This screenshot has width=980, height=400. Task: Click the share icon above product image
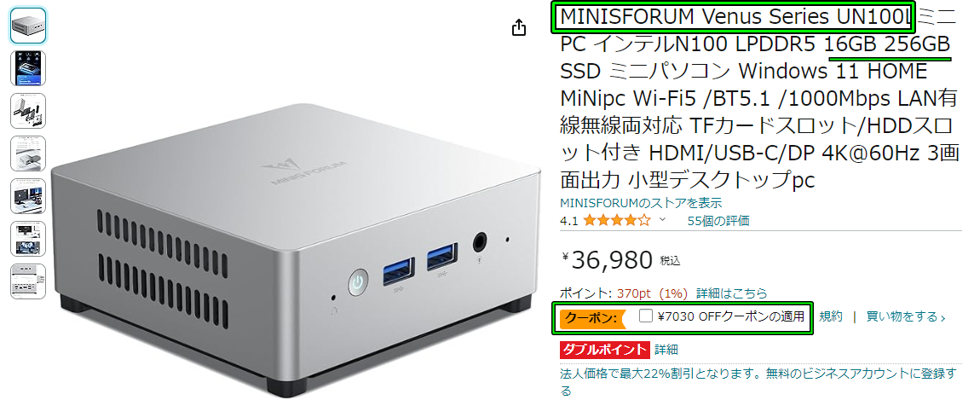pyautogui.click(x=519, y=27)
